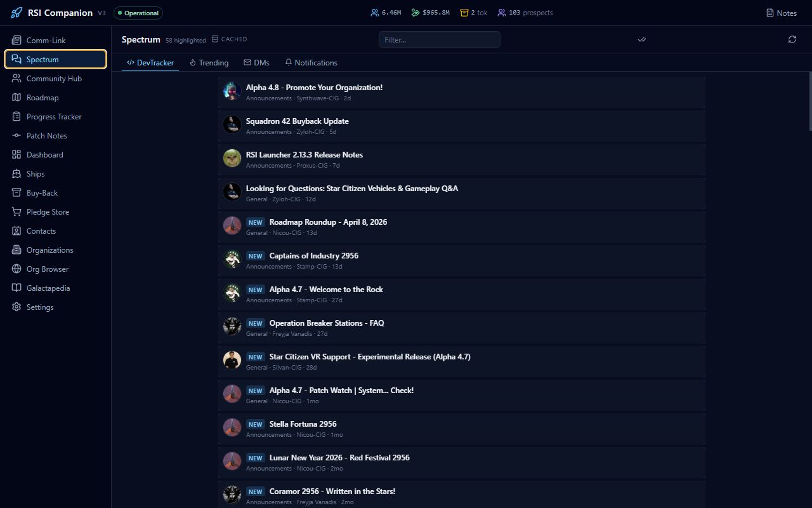The image size is (812, 508).
Task: Click 'Announcements · Synthwave-CIG · 2d' text
Action: pos(298,98)
